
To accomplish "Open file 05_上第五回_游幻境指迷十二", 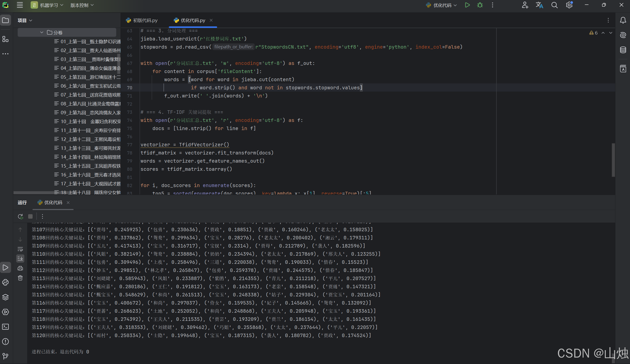I will [x=87, y=77].
